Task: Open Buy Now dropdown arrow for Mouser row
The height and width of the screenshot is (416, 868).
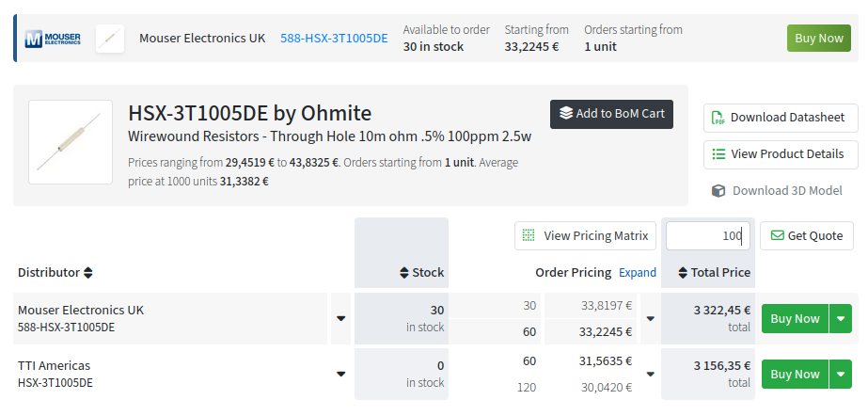Action: [x=841, y=318]
